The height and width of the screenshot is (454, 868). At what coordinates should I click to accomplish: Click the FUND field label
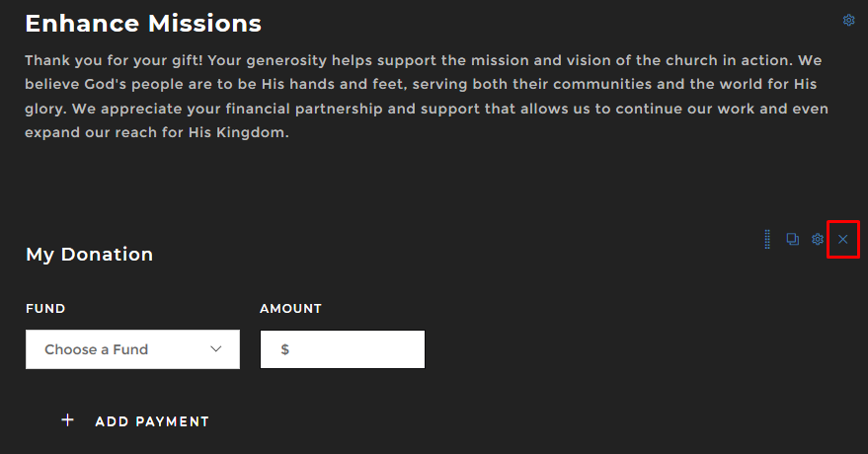coord(45,309)
